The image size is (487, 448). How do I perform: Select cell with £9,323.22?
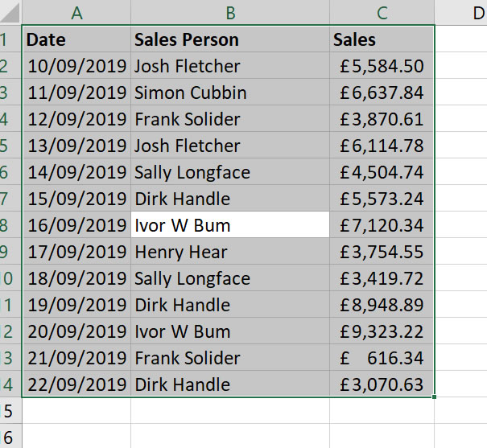tap(382, 331)
